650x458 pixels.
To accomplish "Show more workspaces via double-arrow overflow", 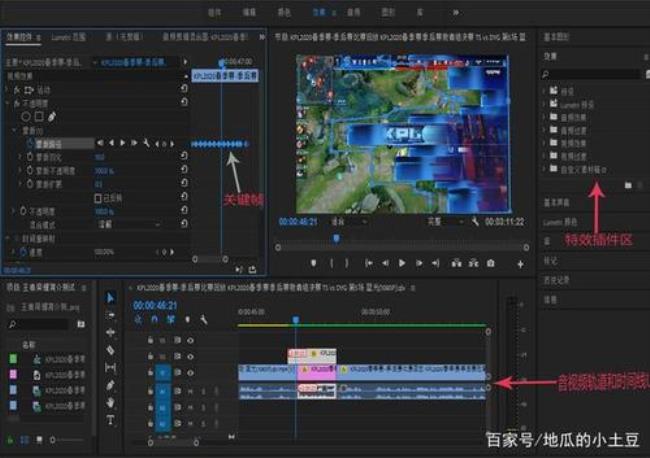I will pos(456,12).
